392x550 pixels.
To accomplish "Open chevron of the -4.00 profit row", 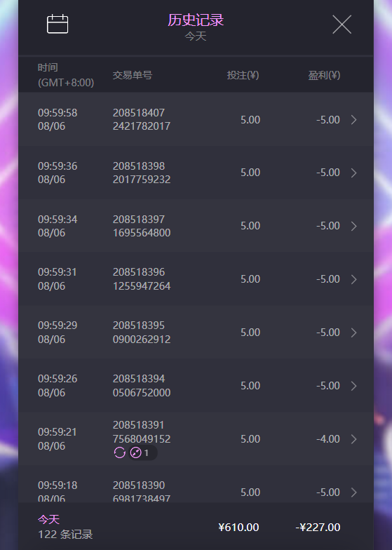I will pyautogui.click(x=353, y=439).
